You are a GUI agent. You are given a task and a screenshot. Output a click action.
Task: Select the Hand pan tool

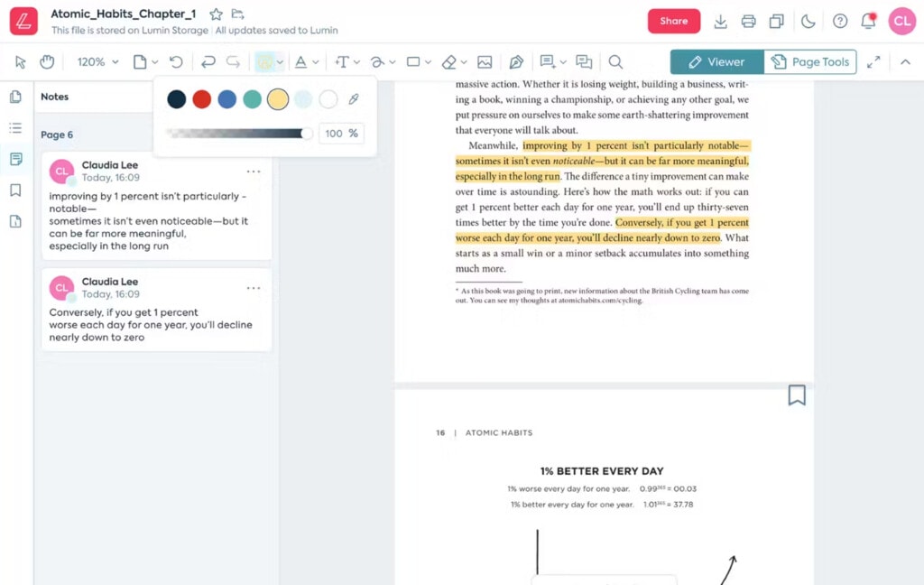pyautogui.click(x=45, y=61)
